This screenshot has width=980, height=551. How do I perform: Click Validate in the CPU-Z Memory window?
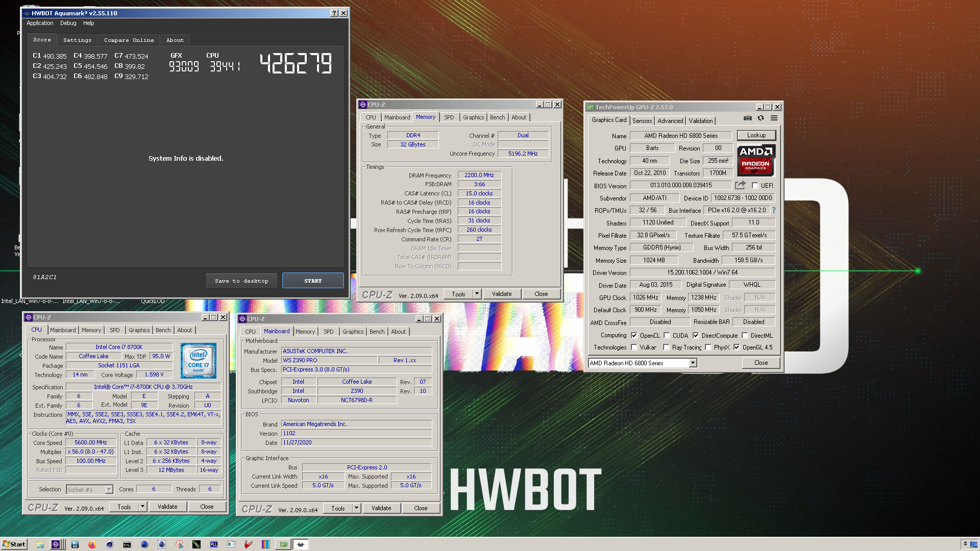[502, 294]
